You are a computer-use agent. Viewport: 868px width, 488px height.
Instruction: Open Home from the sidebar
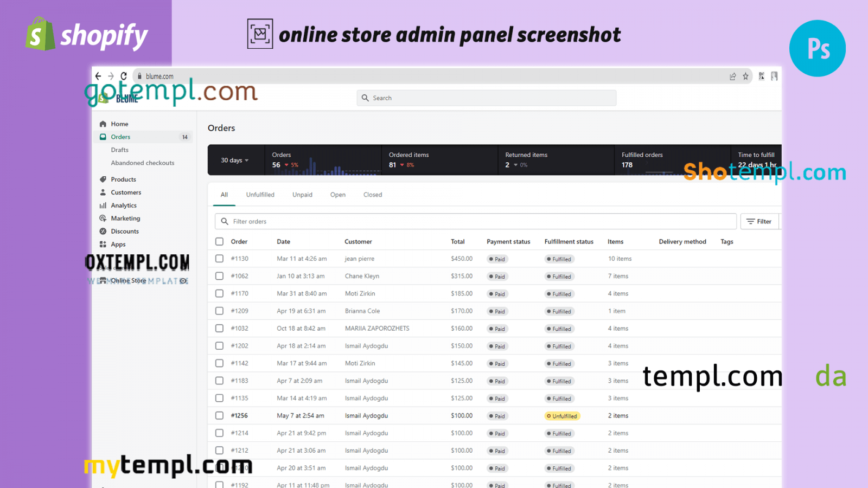(119, 124)
